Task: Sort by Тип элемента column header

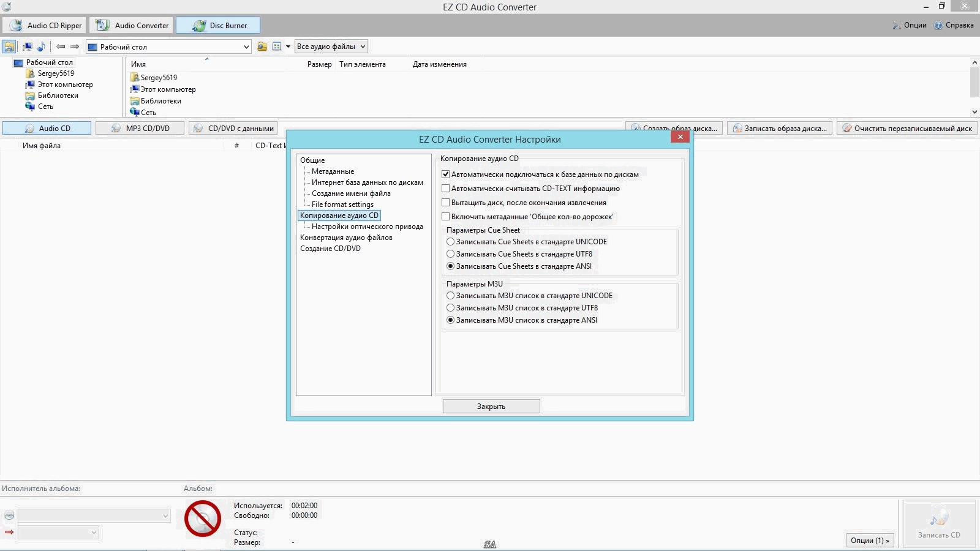Action: [x=363, y=64]
